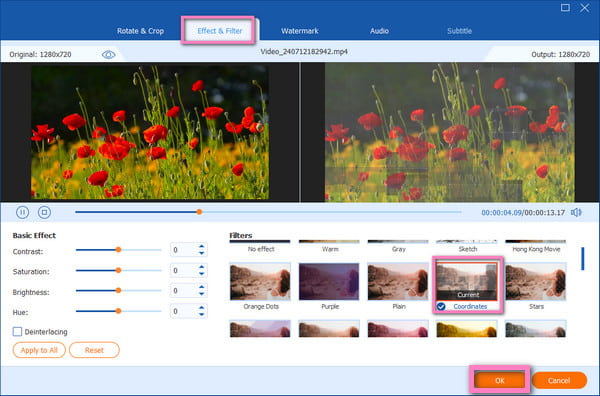The image size is (600, 396).
Task: Click the Brightness value input field
Action: pos(184,291)
